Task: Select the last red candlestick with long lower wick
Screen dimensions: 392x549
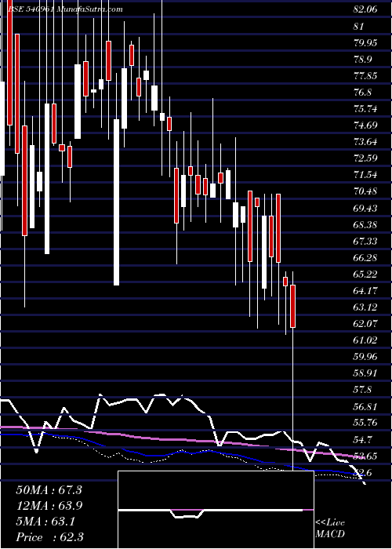Action: point(292,306)
